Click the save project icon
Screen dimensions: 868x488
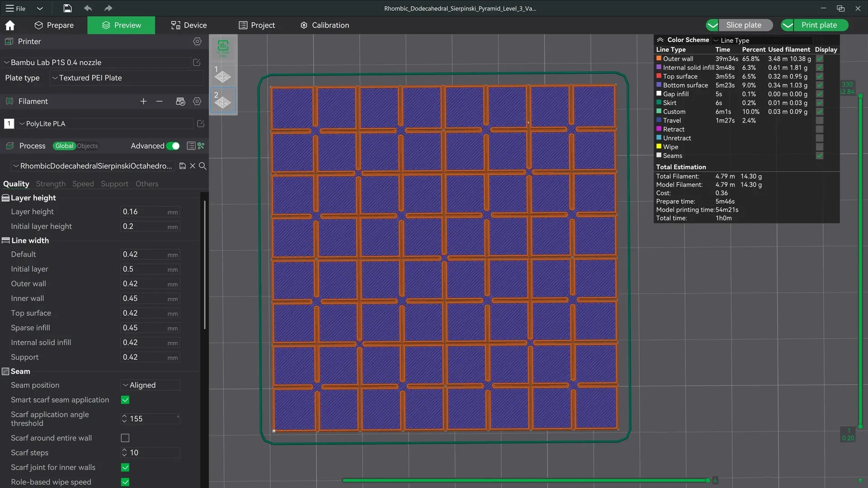point(67,8)
